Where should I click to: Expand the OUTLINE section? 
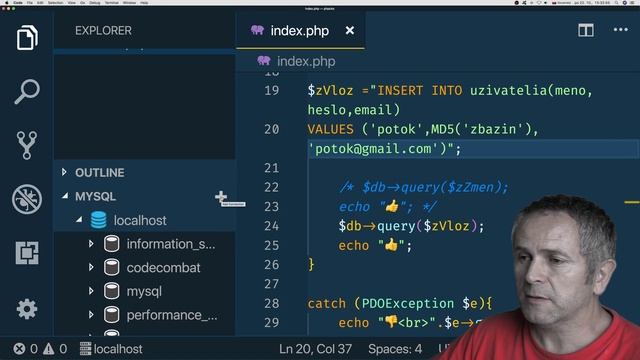64,172
